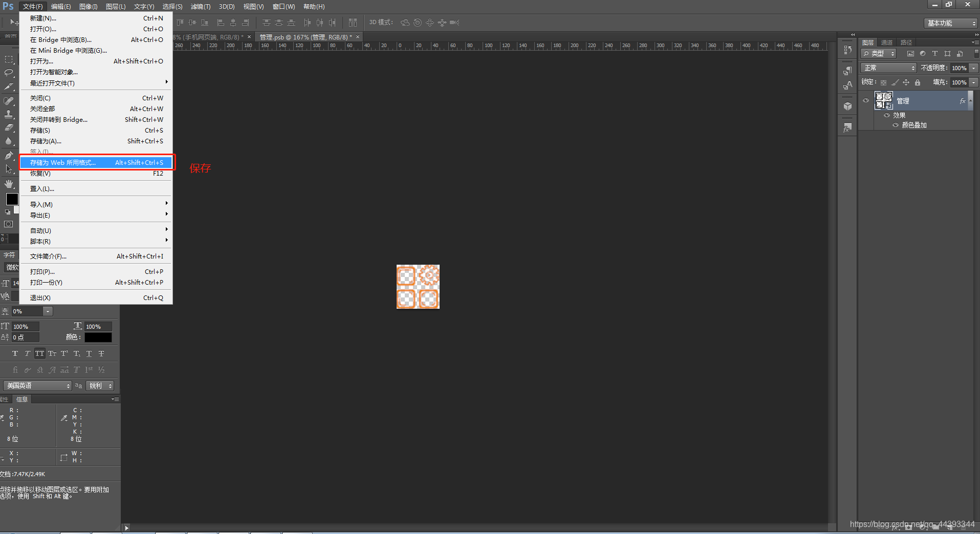Select the Hand tool

click(x=9, y=183)
